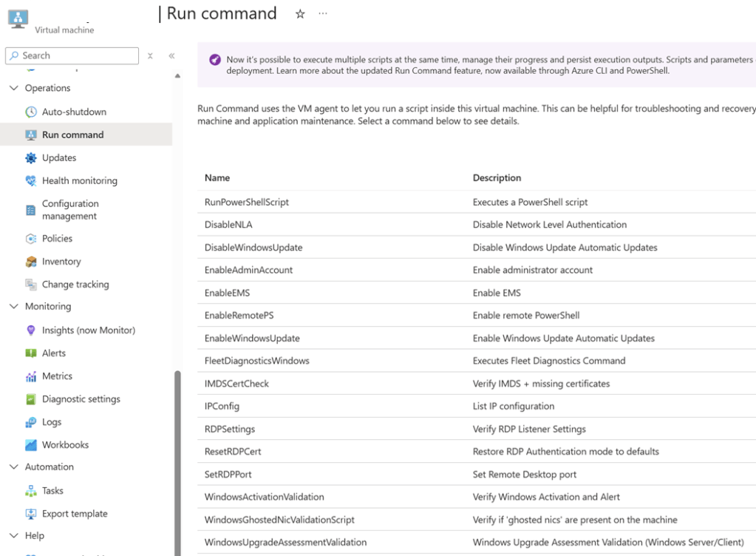Choose the IPConfig command row

[222, 407]
